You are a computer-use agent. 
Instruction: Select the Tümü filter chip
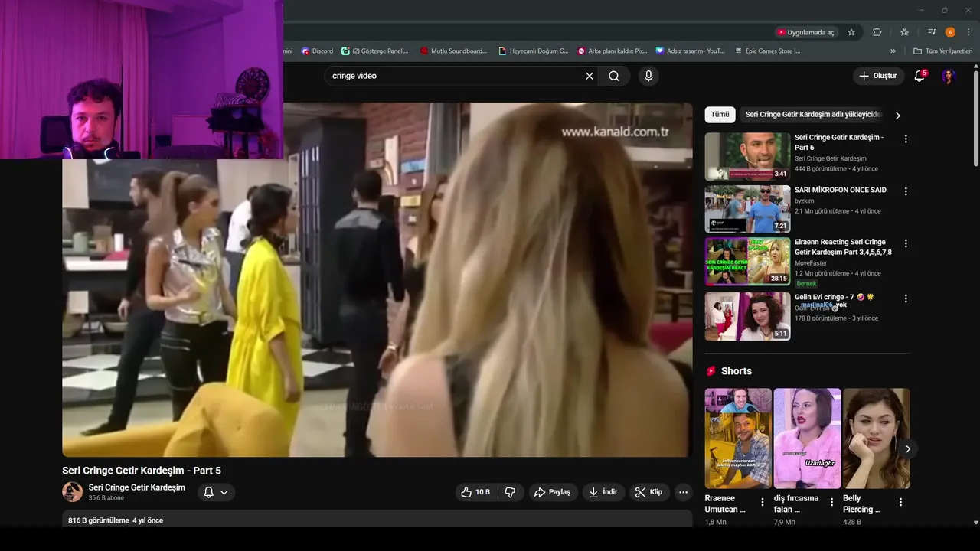click(x=720, y=115)
